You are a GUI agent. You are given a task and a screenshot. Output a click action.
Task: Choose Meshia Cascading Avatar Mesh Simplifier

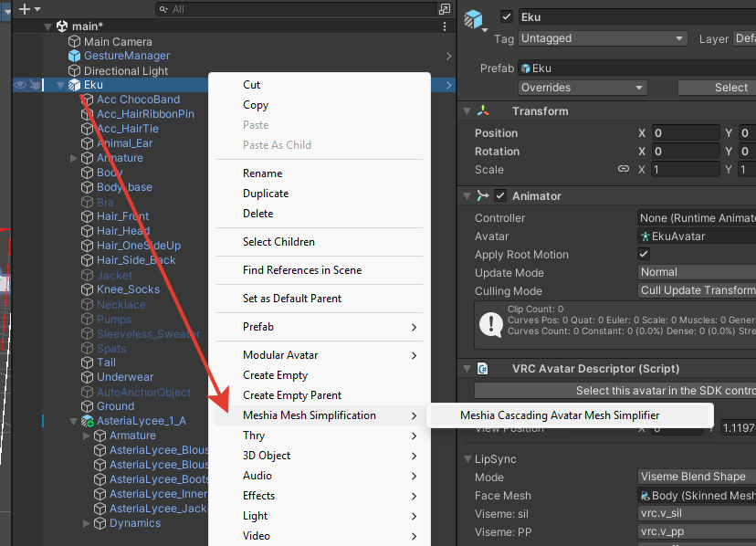[559, 415]
